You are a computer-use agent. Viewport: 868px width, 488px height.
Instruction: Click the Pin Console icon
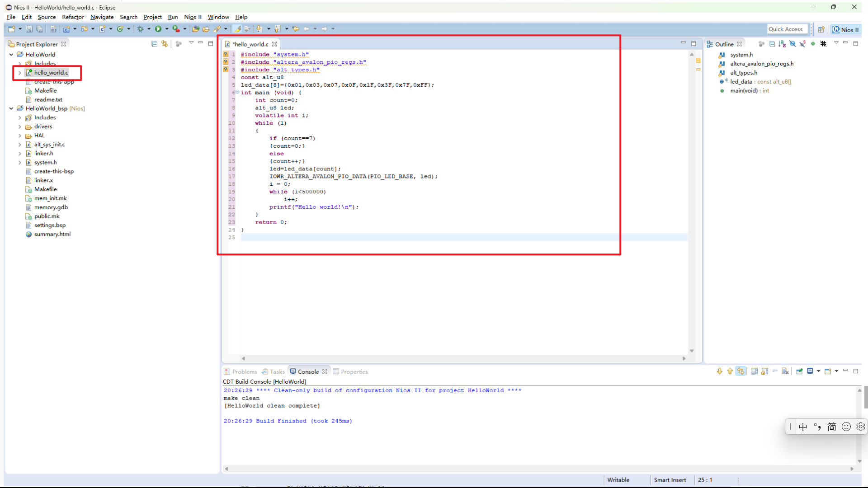pos(799,371)
